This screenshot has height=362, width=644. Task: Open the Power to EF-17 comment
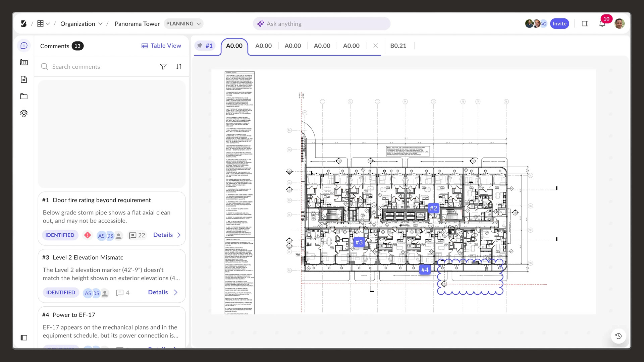tap(112, 327)
